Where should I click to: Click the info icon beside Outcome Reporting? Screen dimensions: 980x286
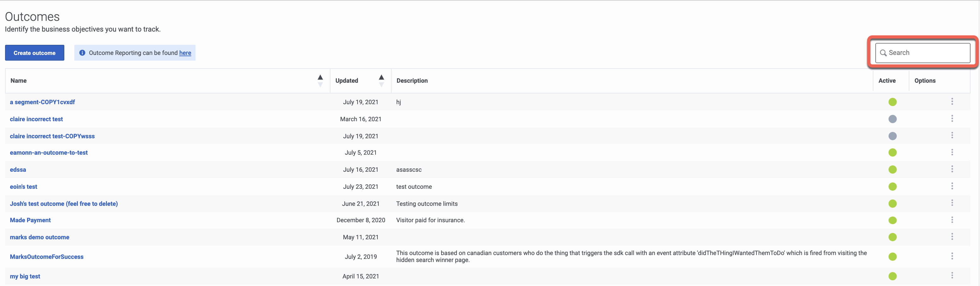click(x=82, y=53)
